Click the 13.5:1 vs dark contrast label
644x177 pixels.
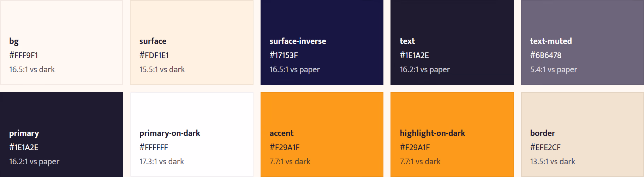point(553,161)
